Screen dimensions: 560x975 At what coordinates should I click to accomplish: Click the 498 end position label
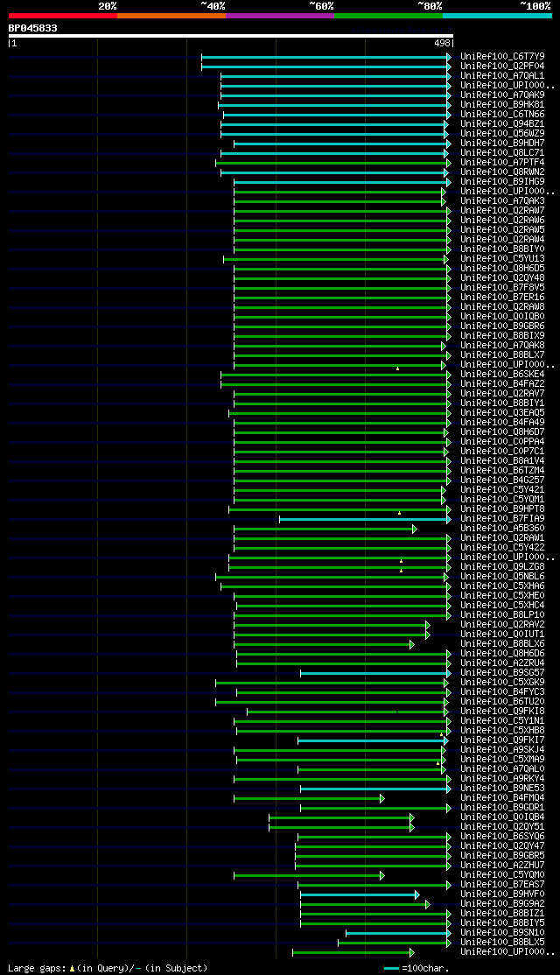[x=442, y=44]
